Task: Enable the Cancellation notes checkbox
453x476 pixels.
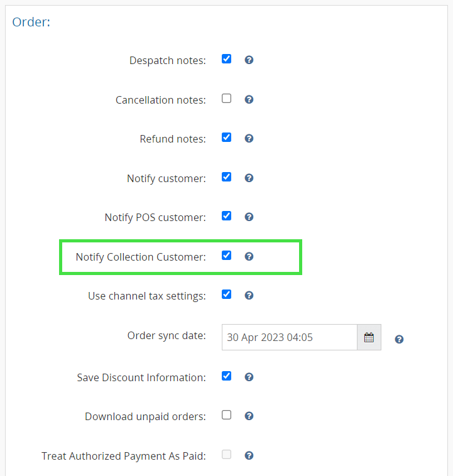Action: click(x=226, y=99)
